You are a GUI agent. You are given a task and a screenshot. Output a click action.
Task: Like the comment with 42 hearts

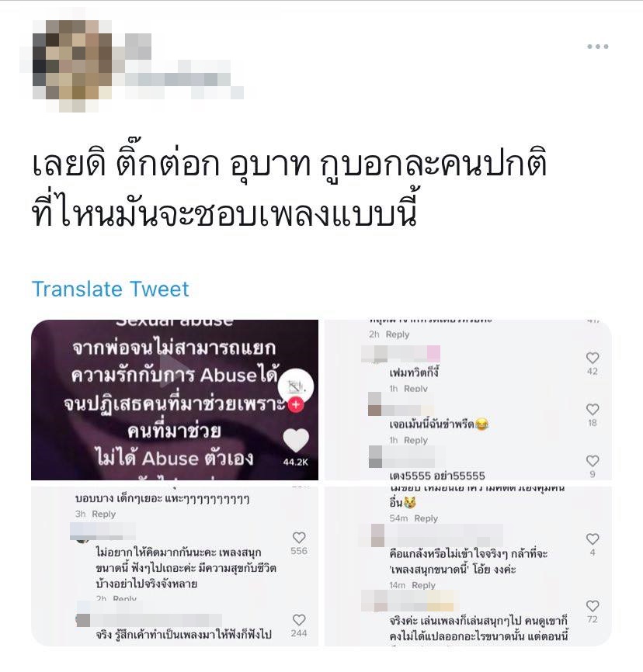pos(593,358)
